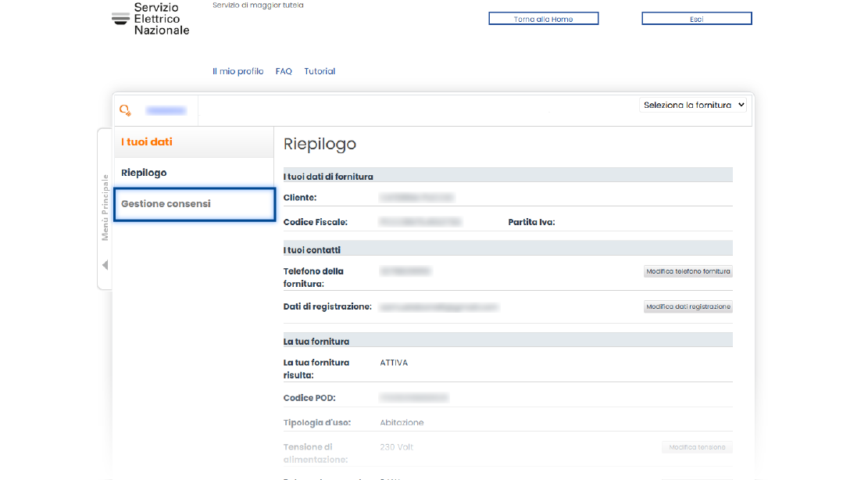Click the ATTIVA supply status text
The width and height of the screenshot is (868, 480).
click(x=394, y=363)
